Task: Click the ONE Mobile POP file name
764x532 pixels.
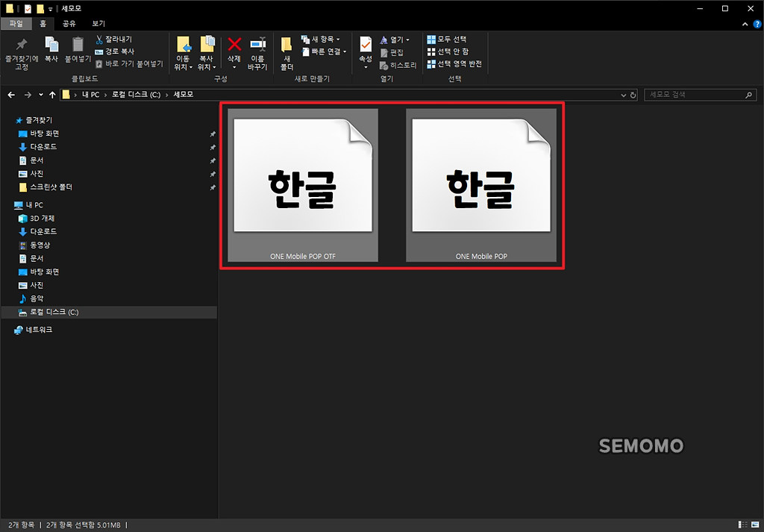Action: pos(481,256)
